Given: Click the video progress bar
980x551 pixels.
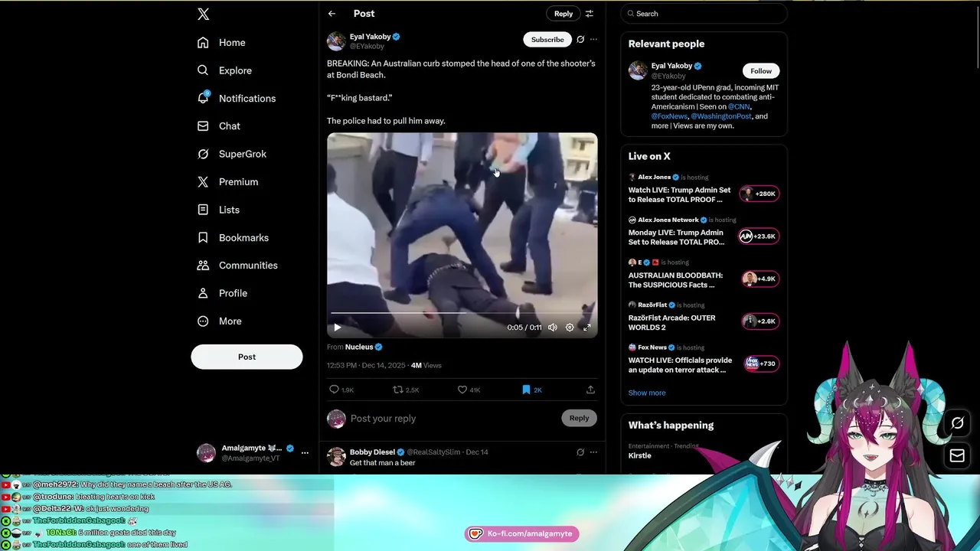Looking at the screenshot, I should pos(462,313).
